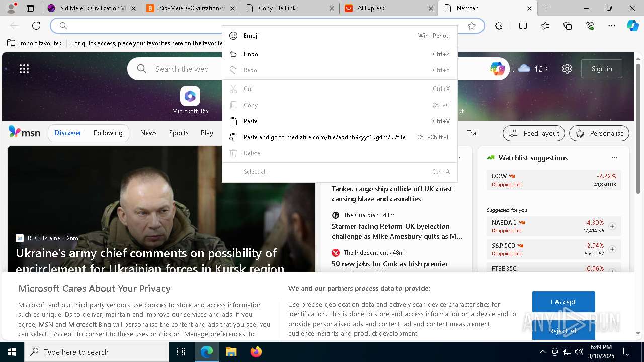Open Browser essentials heart icon
Screen dimensions: 644x362
590,26
